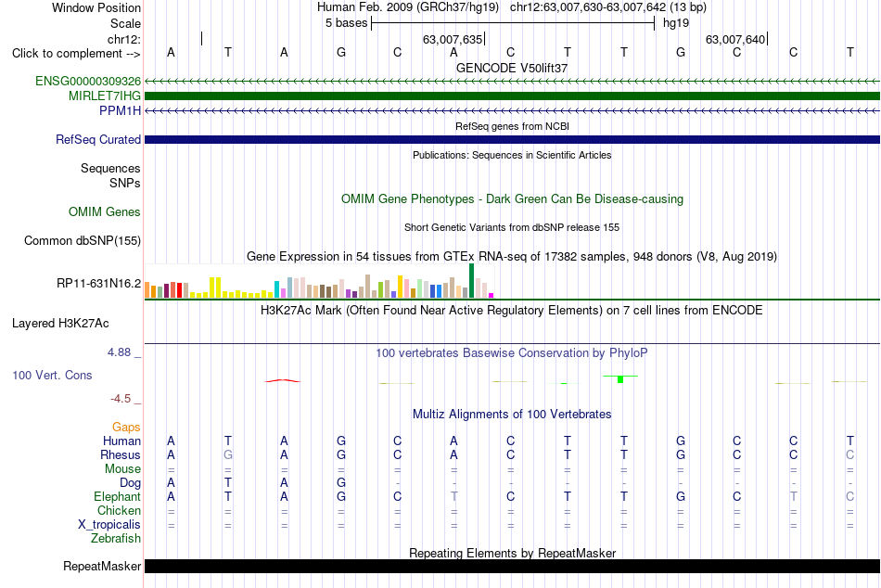The width and height of the screenshot is (881, 588).
Task: Click the green MIRLET7IHG gene bar
Action: [x=512, y=96]
